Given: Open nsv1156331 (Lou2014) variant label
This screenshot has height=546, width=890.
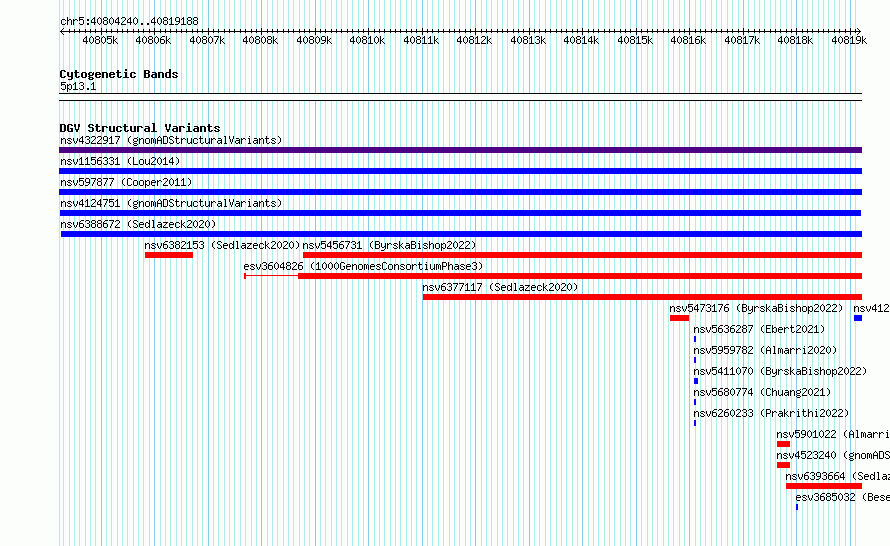Looking at the screenshot, I should [120, 161].
